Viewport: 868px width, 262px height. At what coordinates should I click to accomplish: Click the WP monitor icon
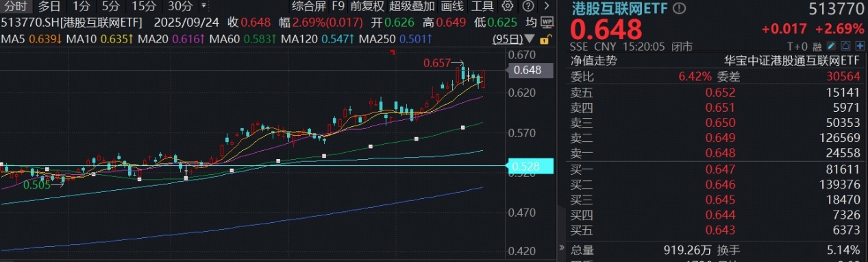point(547,22)
